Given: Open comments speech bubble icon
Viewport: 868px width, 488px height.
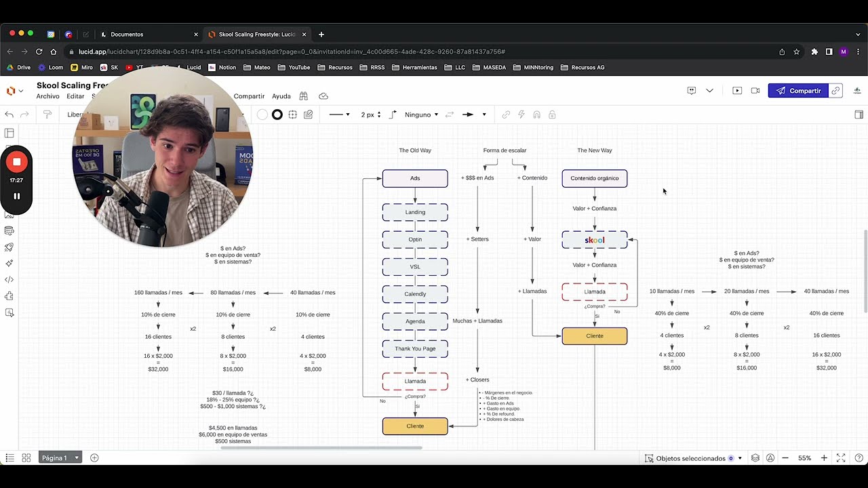Looking at the screenshot, I should [692, 91].
